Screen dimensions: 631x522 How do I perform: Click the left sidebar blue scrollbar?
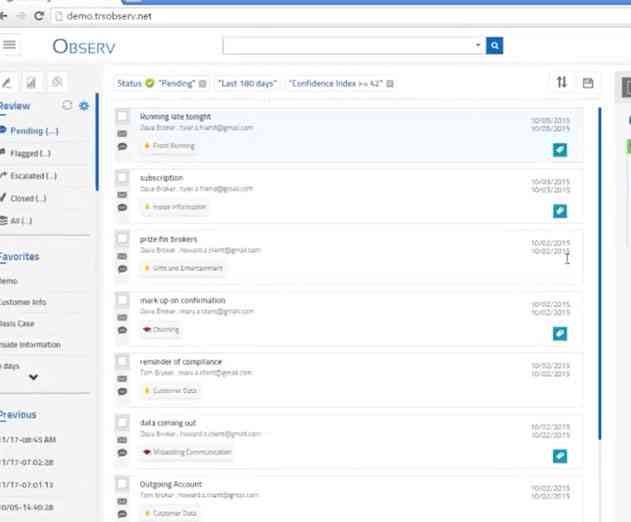tap(97, 142)
